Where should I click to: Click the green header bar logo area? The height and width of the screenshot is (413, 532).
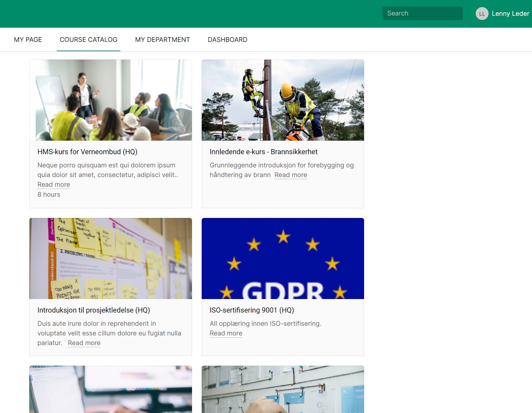click(32, 14)
